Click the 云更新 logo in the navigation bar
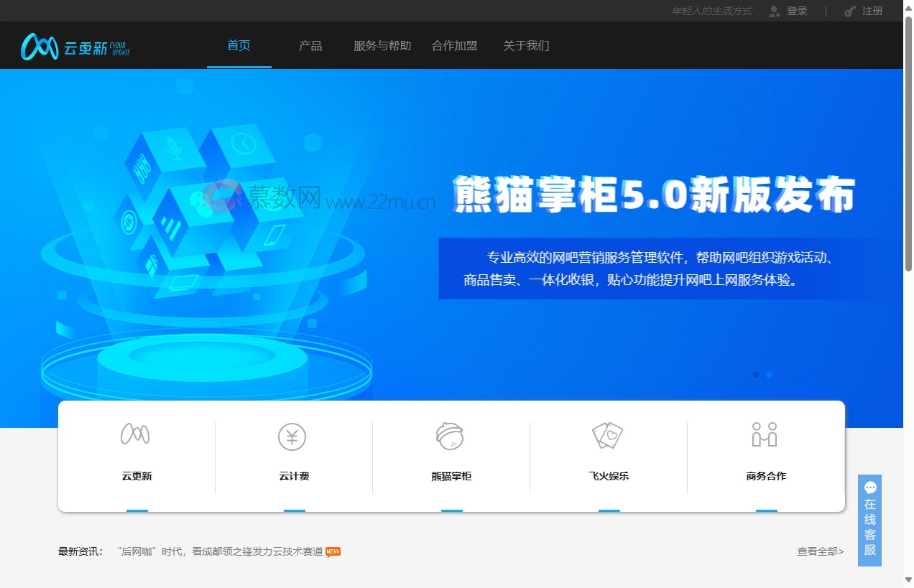914x588 pixels. coord(74,45)
